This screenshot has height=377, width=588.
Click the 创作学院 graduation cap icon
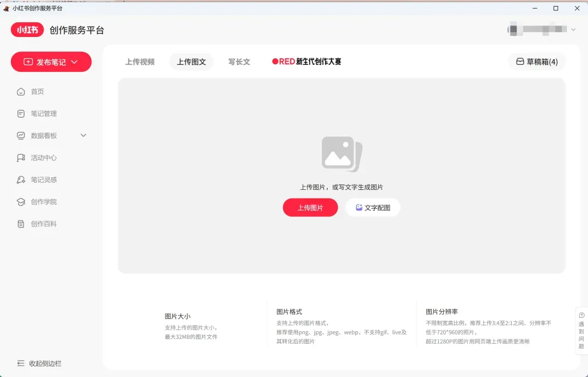tap(21, 202)
